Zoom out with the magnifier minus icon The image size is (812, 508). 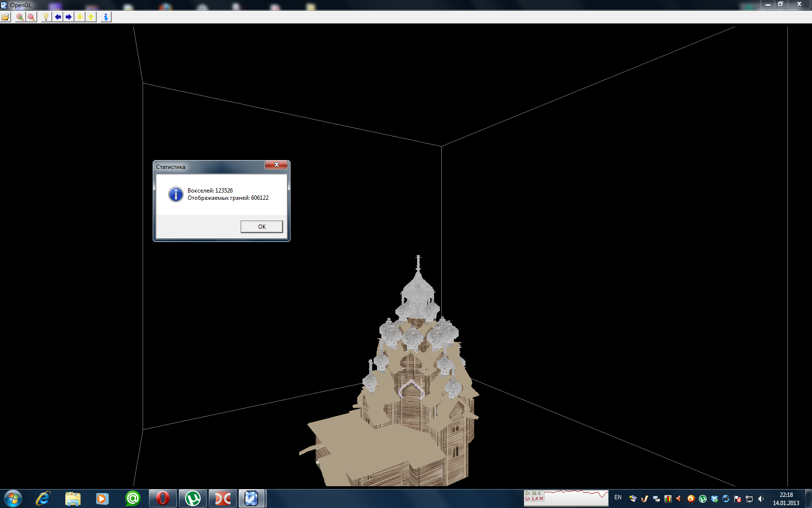[31, 17]
